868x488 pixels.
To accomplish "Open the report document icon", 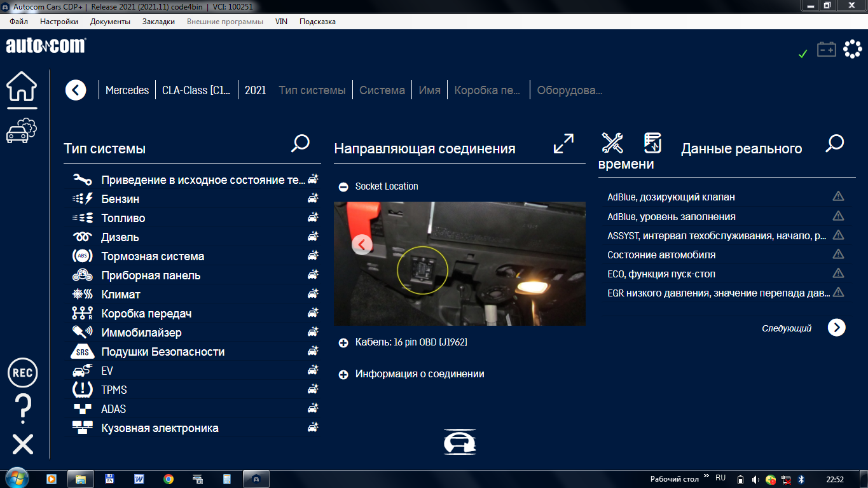I will click(652, 143).
